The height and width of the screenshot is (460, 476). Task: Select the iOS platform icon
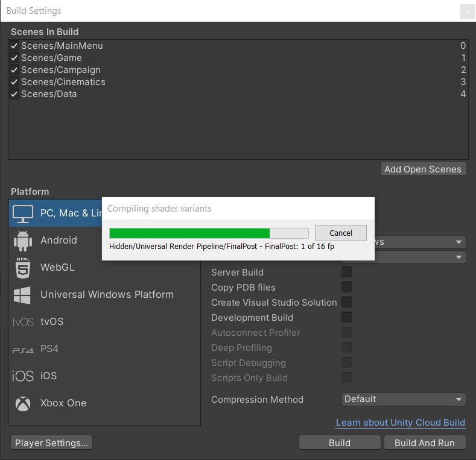tap(23, 376)
